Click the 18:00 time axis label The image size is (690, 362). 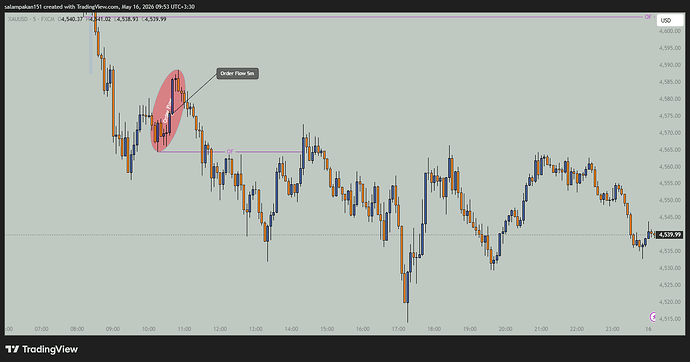434,329
